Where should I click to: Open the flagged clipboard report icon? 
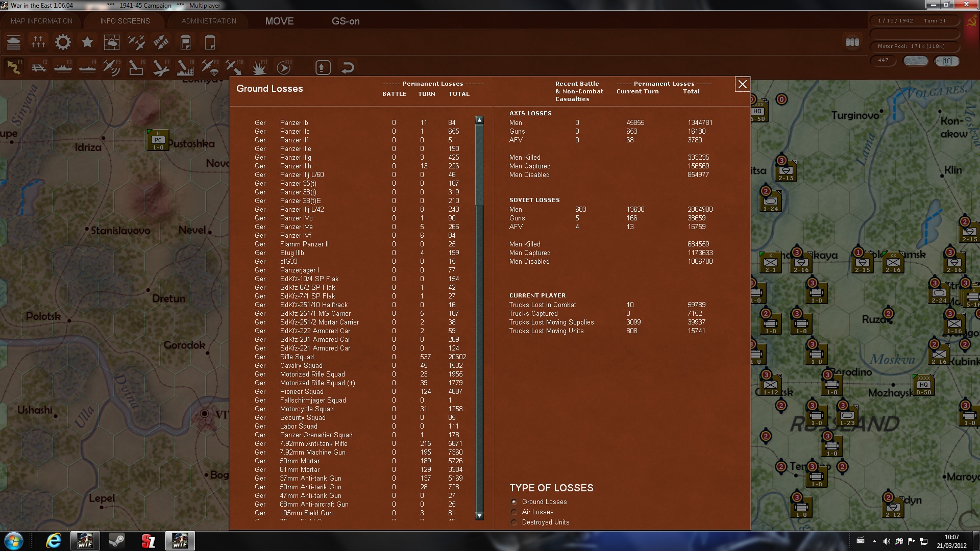tap(185, 42)
